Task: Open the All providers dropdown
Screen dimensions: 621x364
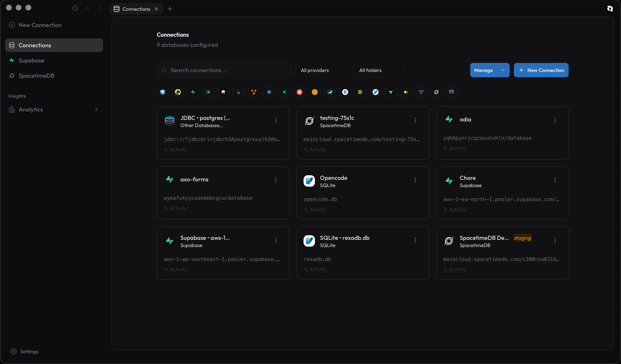Action: [x=323, y=70]
